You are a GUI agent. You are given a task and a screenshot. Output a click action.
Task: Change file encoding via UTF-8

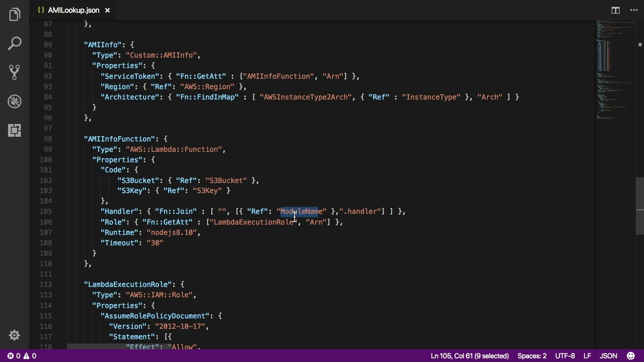pyautogui.click(x=565, y=356)
